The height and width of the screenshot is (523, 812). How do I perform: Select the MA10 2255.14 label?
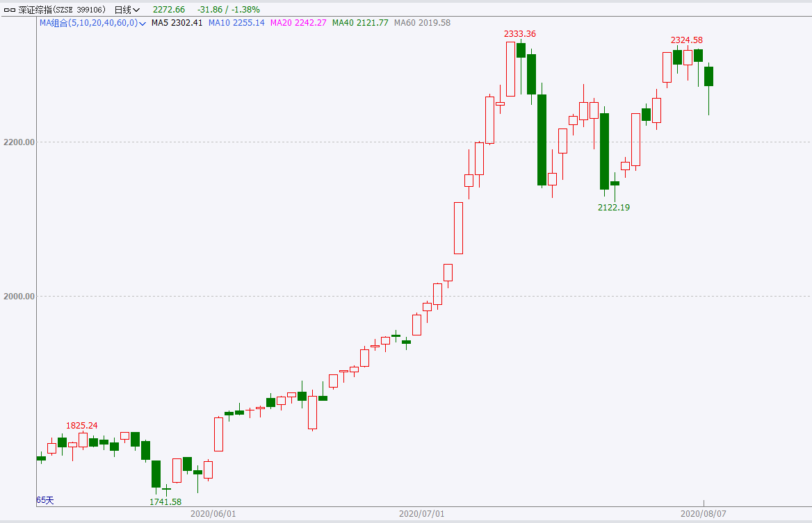[236, 23]
